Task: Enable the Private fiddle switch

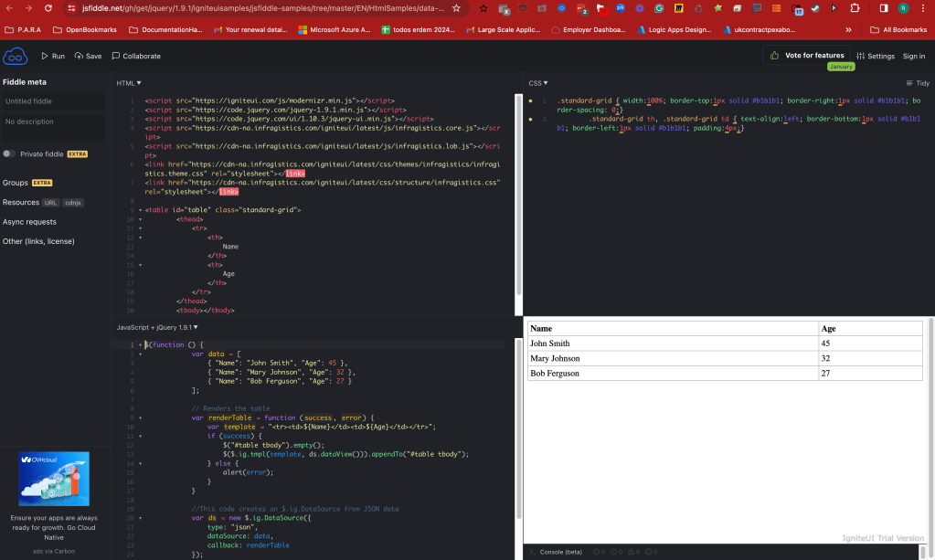Action: (9, 153)
